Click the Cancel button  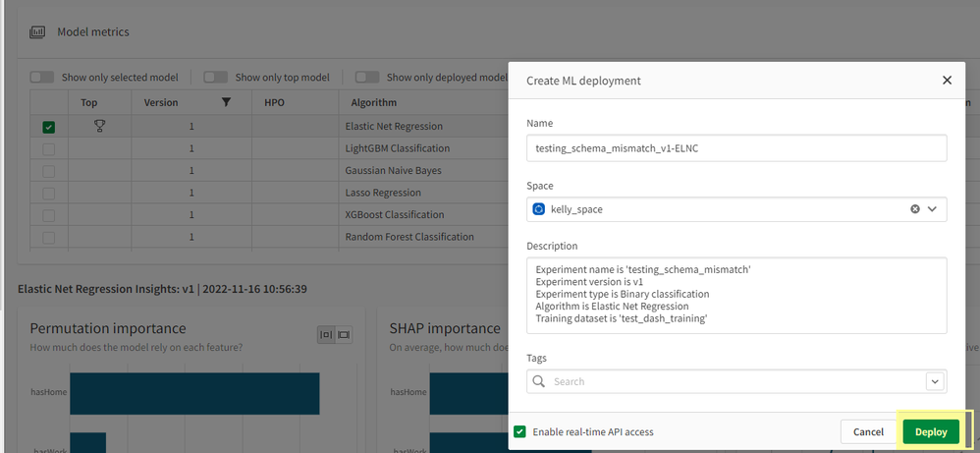pos(868,431)
